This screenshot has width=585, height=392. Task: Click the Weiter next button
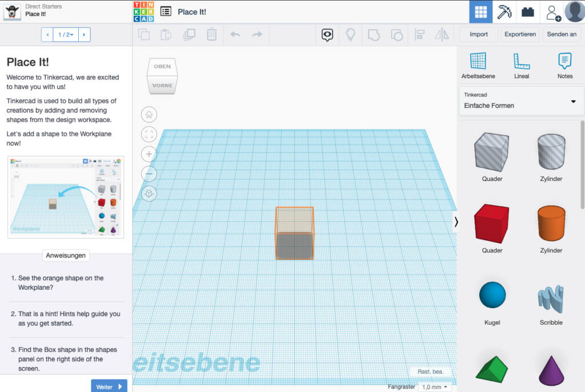pyautogui.click(x=109, y=386)
